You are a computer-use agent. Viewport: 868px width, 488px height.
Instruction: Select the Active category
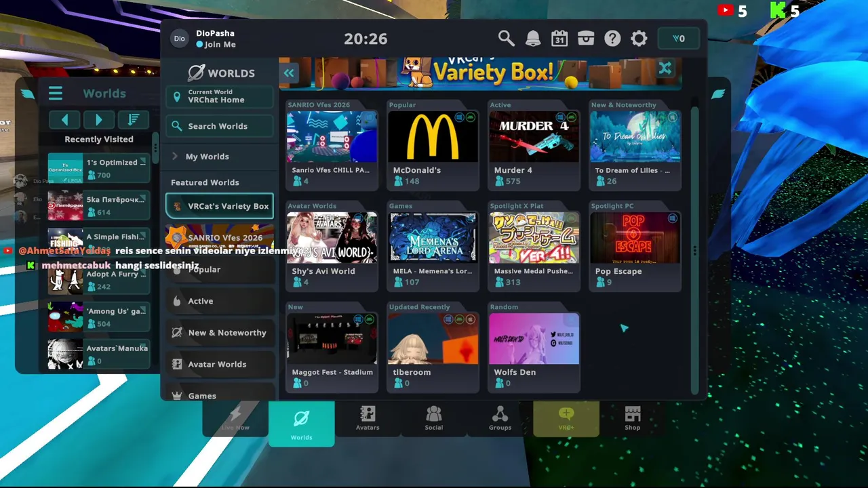pyautogui.click(x=220, y=301)
